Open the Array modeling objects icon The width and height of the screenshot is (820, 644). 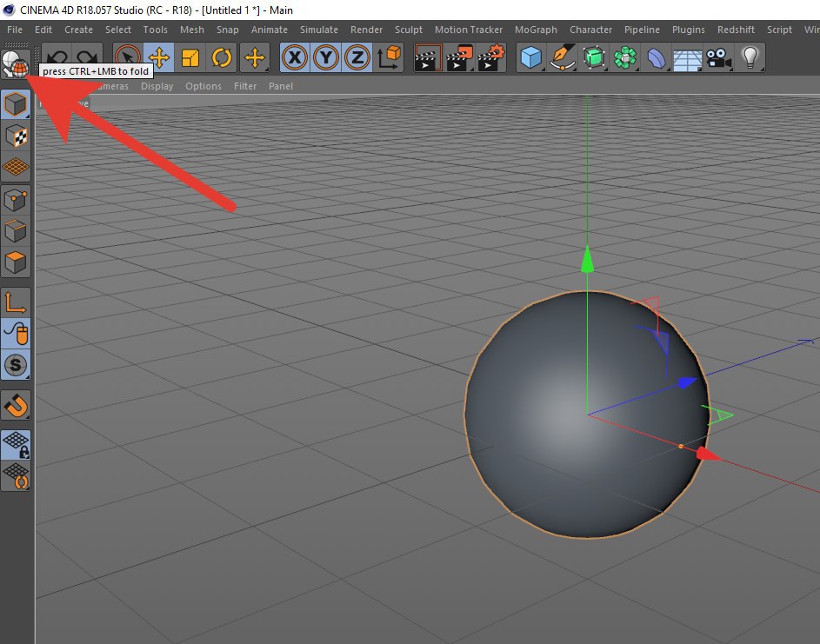click(625, 57)
